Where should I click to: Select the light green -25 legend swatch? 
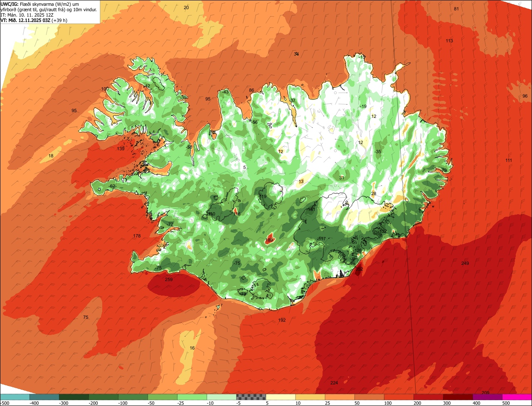click(192, 397)
